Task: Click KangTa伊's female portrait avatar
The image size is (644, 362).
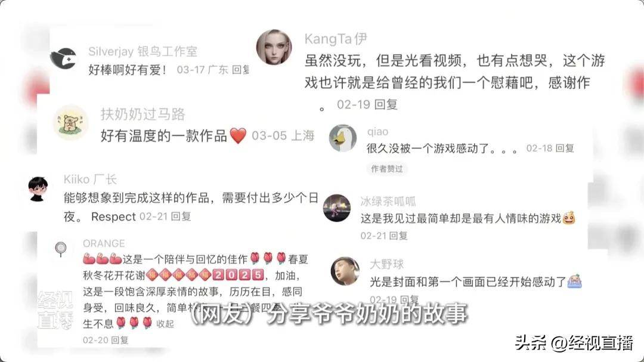Action: click(x=274, y=47)
